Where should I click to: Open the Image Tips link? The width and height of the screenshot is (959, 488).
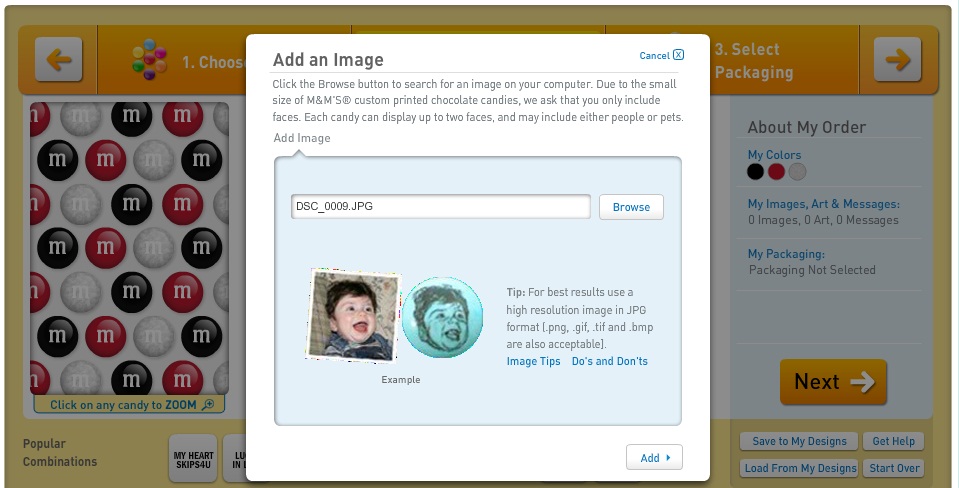(533, 361)
